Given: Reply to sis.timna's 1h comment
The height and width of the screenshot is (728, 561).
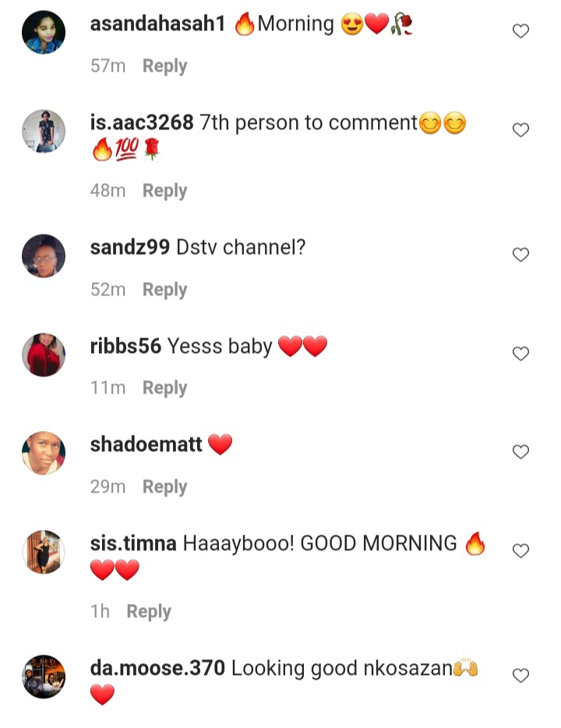Looking at the screenshot, I should (149, 612).
